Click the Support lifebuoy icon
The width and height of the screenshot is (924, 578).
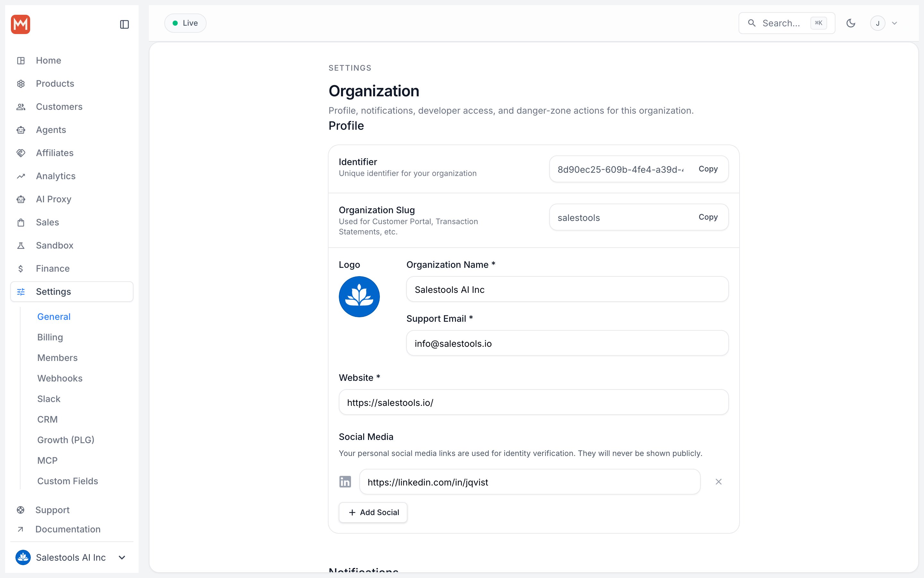point(21,510)
